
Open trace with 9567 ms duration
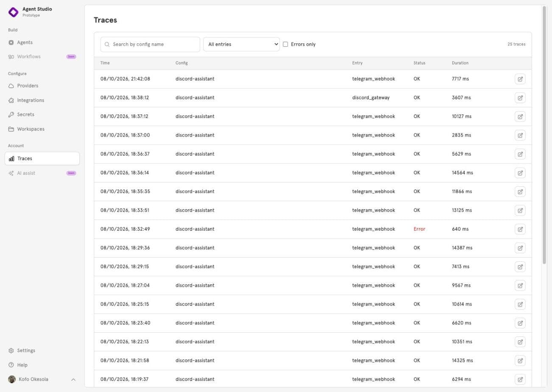520,286
